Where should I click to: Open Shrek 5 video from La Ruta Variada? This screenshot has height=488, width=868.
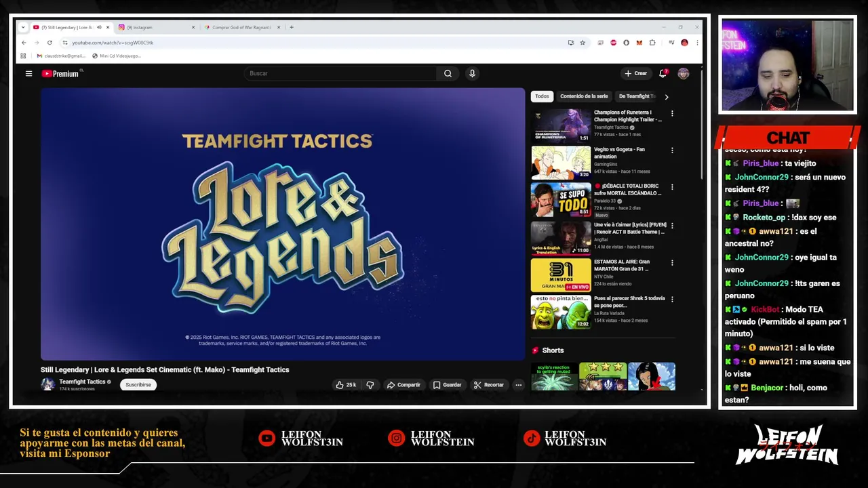[x=561, y=312]
